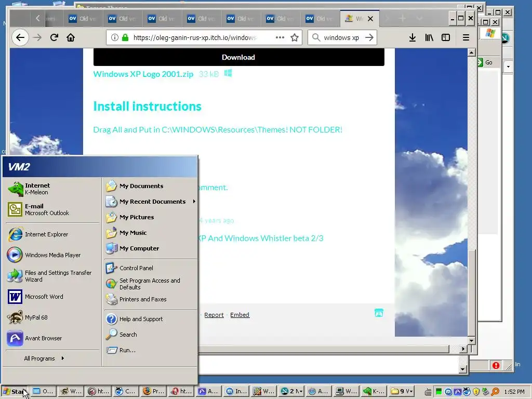Open Microsoft Outlook E-mail entry
This screenshot has height=399, width=532.
pos(52,209)
